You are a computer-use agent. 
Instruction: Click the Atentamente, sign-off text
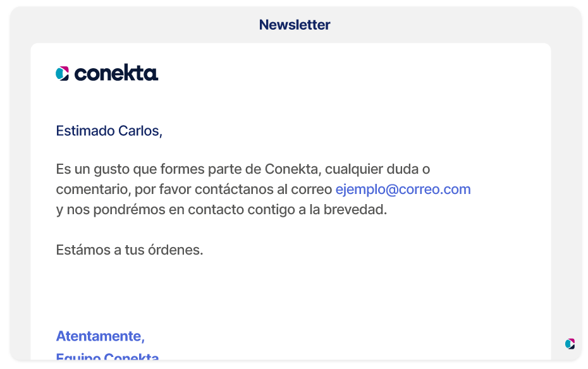(x=100, y=336)
